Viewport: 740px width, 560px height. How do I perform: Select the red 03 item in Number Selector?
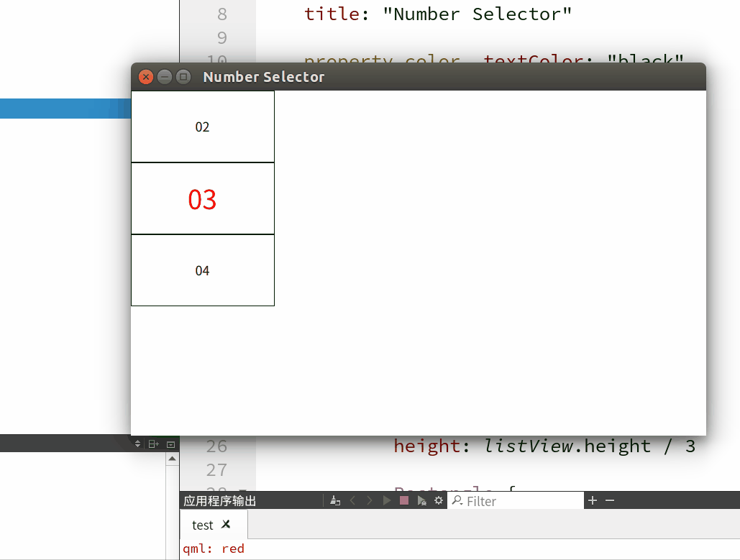point(203,198)
